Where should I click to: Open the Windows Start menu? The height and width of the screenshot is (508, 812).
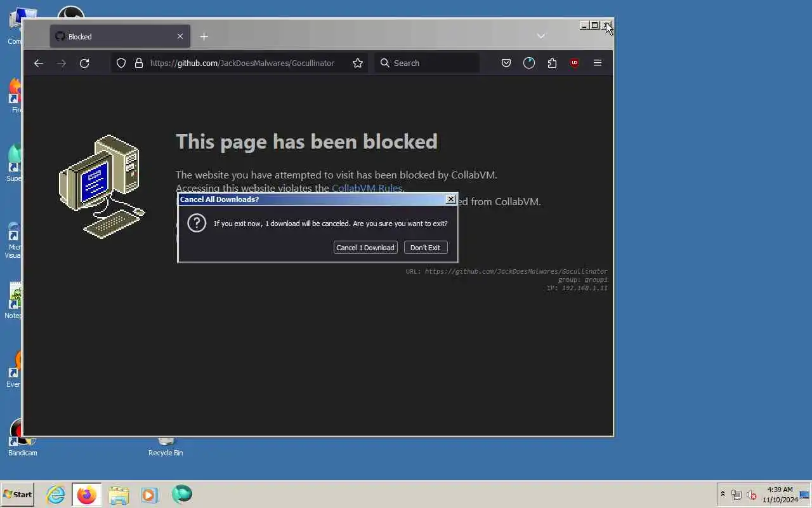[x=17, y=494]
